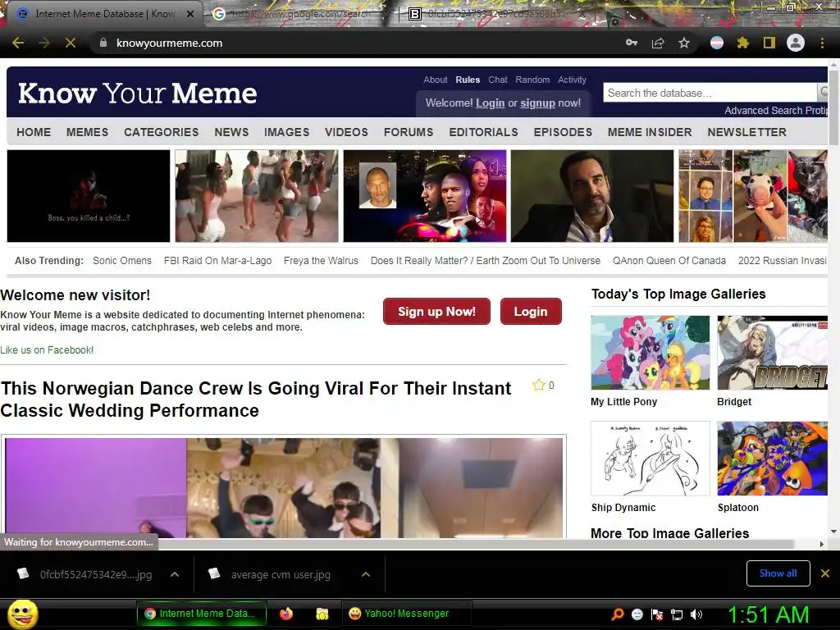
Task: Open options for 0fcbf552475342e9 jpg download
Action: 175,574
